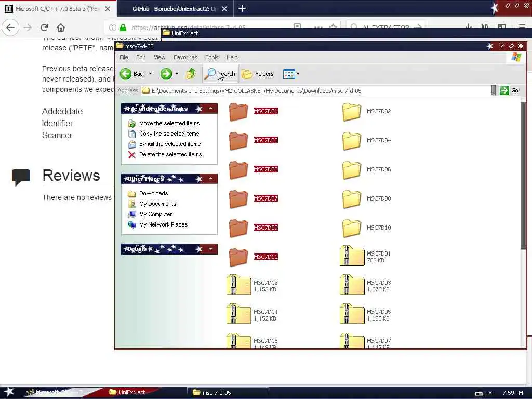Click E-mail the selected items
Viewport: 532px width, 399px height.
coord(170,144)
